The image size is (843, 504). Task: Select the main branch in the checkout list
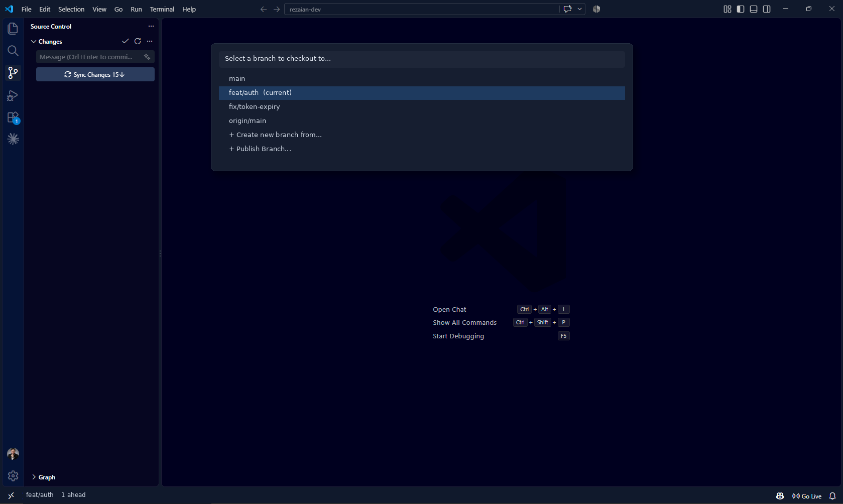[x=422, y=79]
